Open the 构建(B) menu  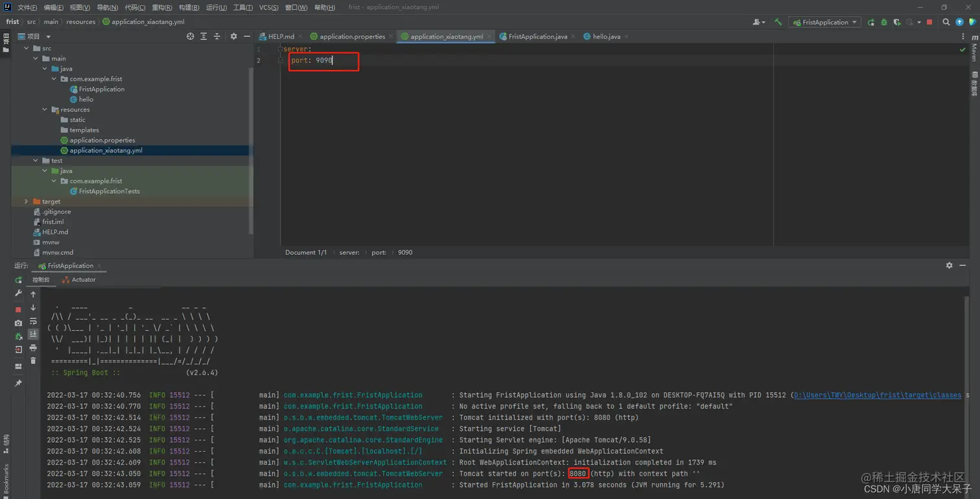189,8
